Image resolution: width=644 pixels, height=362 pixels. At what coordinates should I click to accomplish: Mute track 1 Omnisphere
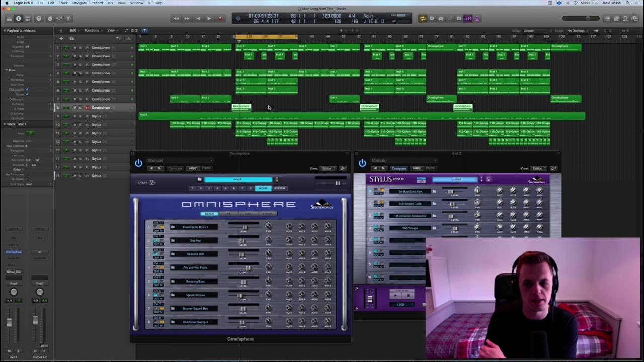click(75, 48)
